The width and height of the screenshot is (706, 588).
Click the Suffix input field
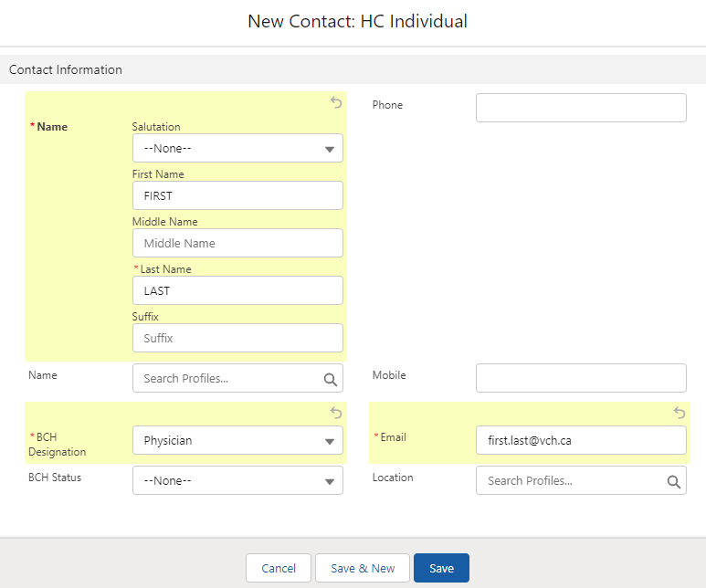coord(237,338)
